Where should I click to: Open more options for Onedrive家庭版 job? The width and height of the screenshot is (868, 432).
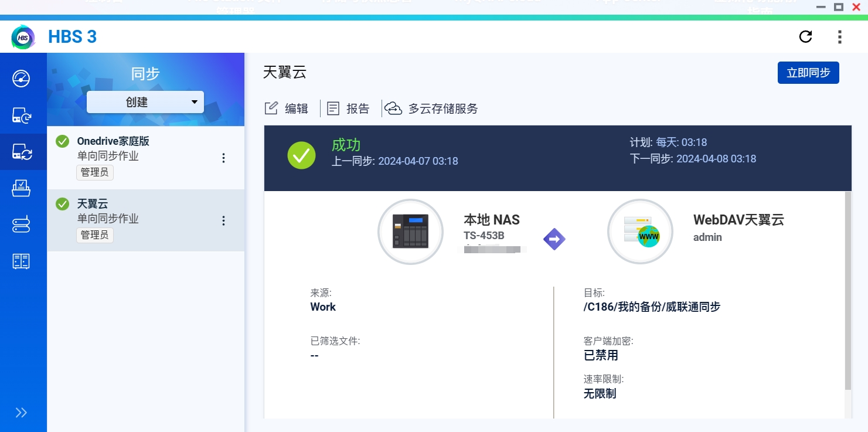(x=223, y=158)
